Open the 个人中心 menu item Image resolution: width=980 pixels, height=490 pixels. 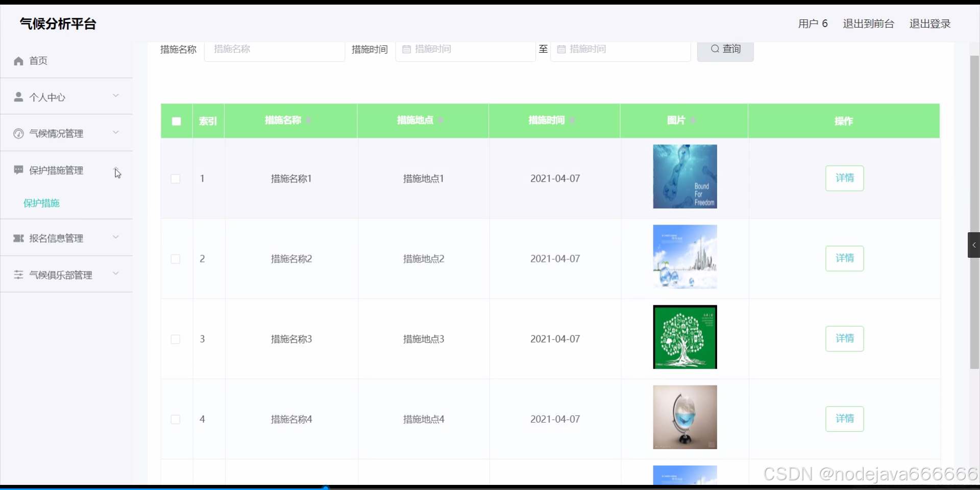[66, 97]
